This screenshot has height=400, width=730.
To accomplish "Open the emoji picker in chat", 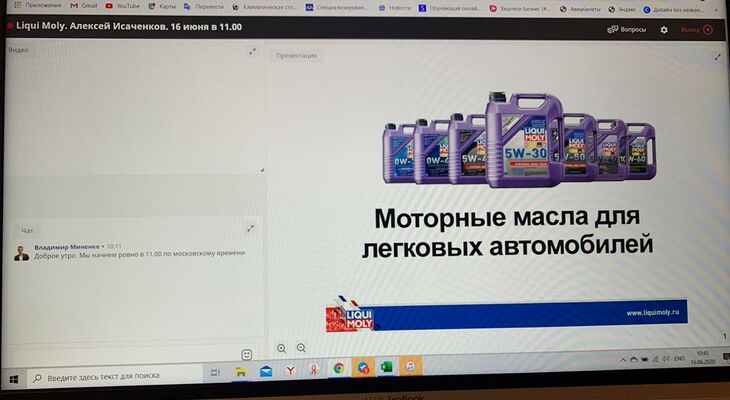I will [247, 355].
